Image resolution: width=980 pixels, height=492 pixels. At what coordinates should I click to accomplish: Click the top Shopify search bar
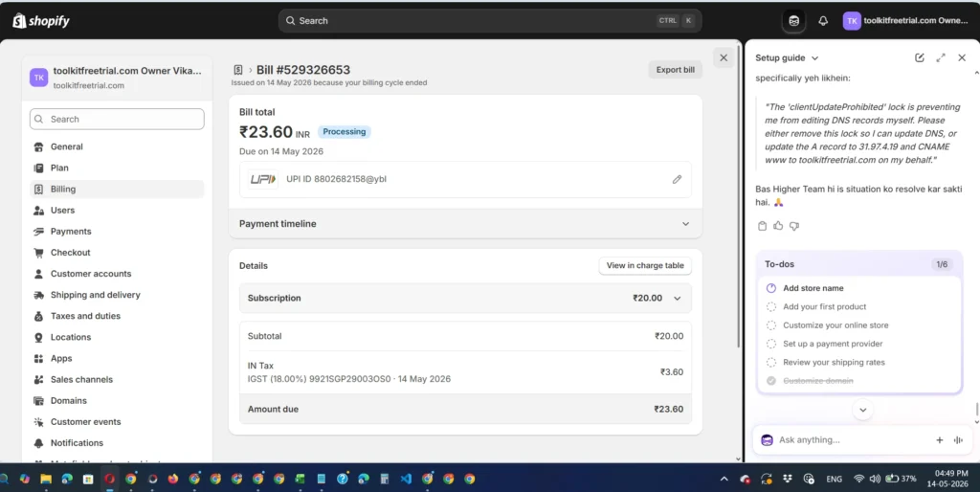tap(489, 21)
